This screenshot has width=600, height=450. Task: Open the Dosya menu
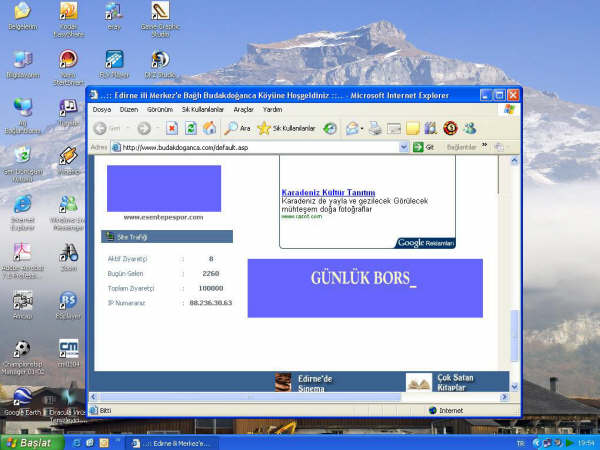click(102, 109)
